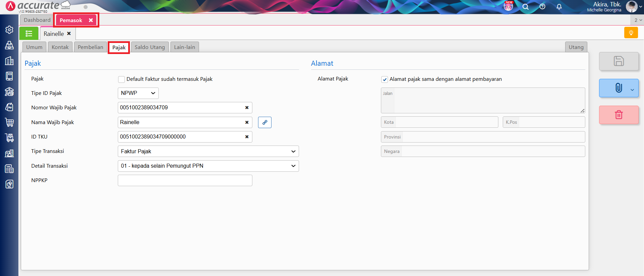
Task: Open the Tipe Transaksi dropdown
Action: click(208, 152)
